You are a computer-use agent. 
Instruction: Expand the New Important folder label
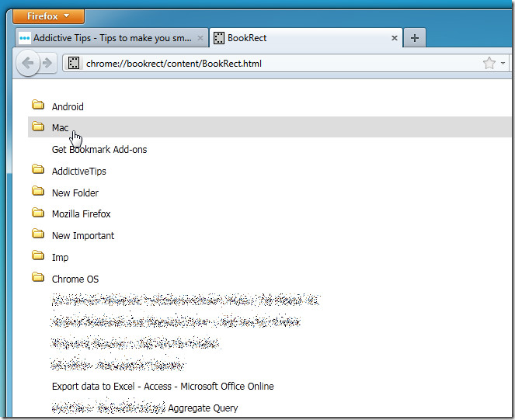pyautogui.click(x=83, y=236)
